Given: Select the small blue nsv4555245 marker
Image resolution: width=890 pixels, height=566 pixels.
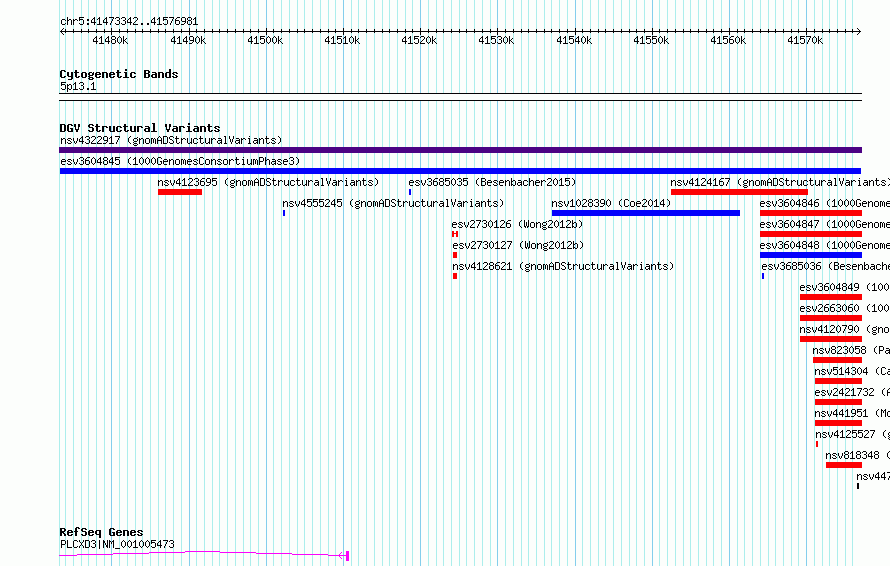Looking at the screenshot, I should (x=284, y=213).
